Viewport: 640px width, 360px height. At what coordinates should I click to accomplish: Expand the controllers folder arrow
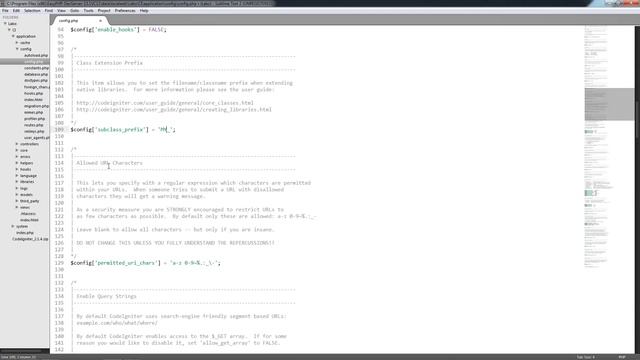[x=17, y=144]
